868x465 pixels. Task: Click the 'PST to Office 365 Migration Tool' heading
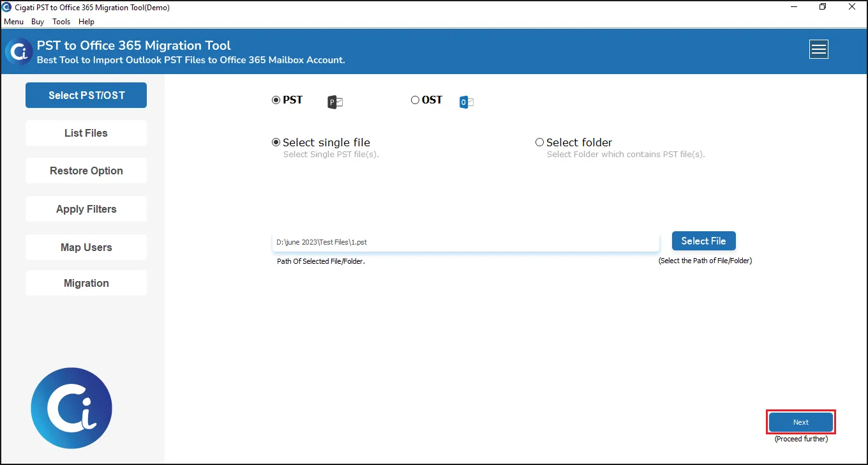point(134,45)
